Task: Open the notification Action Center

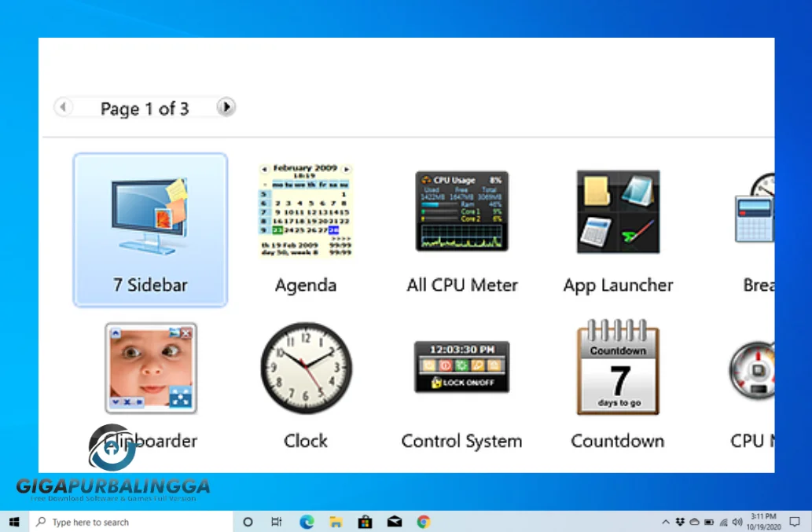Action: coord(795,522)
